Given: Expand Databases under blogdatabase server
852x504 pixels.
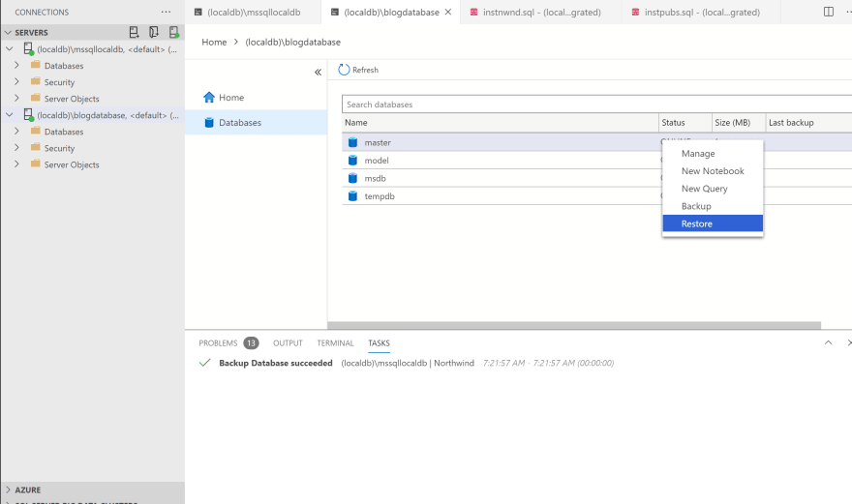Looking at the screenshot, I should pyautogui.click(x=16, y=132).
